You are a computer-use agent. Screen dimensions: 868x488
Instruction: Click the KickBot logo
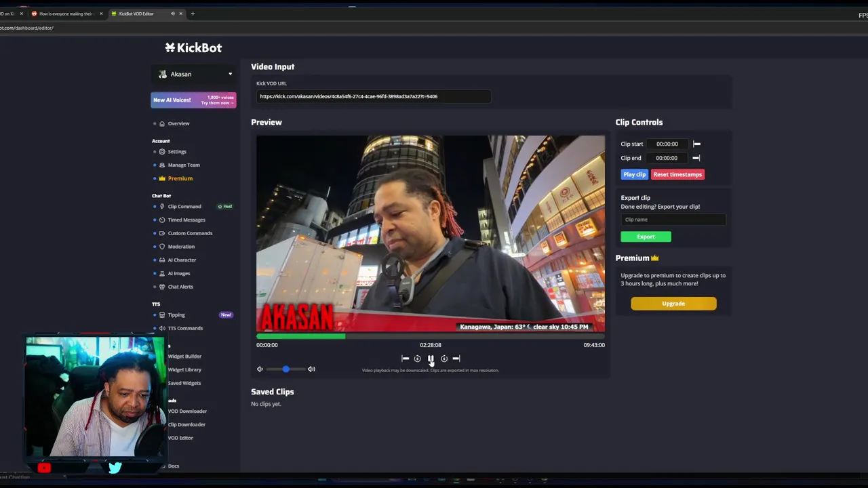pyautogui.click(x=193, y=47)
